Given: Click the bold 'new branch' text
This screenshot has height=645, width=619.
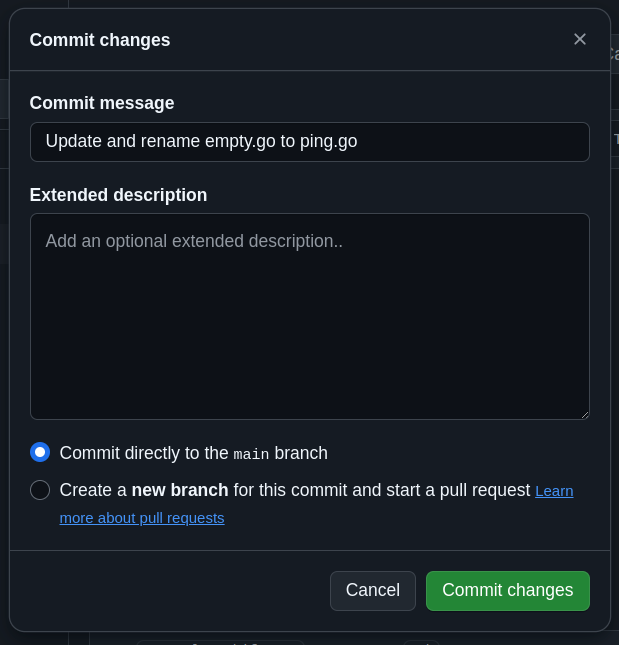Looking at the screenshot, I should pos(180,490).
